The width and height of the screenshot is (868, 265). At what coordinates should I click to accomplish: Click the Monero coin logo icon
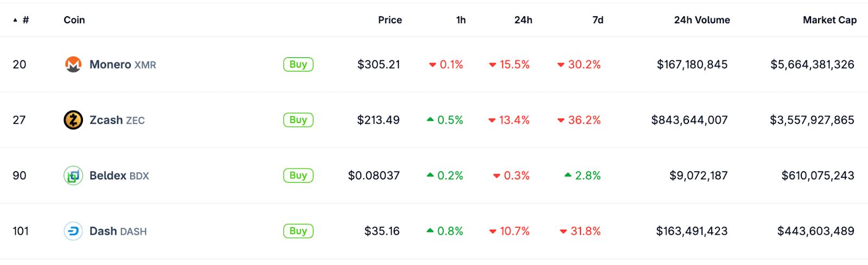[x=73, y=64]
